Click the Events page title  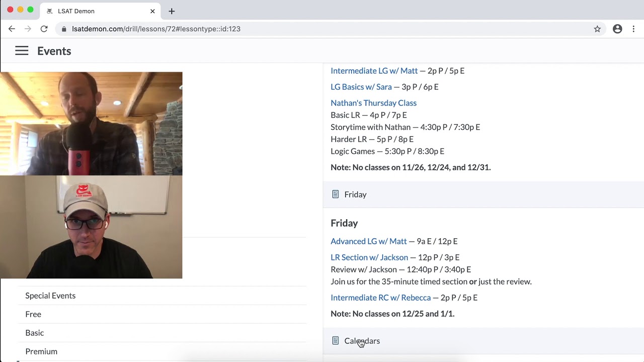click(54, 51)
